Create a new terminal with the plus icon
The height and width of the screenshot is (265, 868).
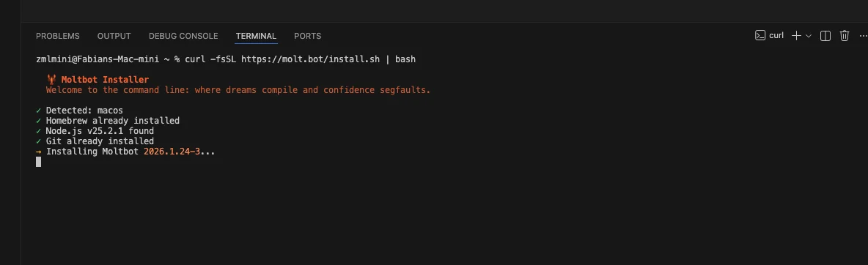(796, 35)
